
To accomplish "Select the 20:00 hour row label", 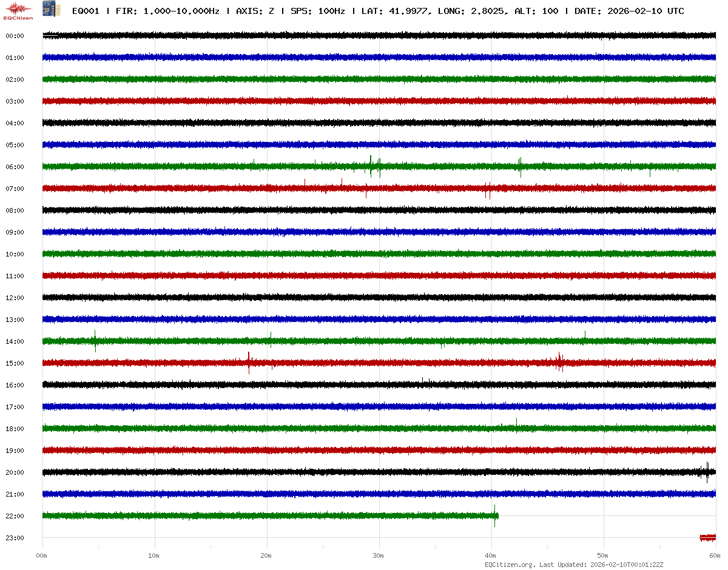I will [x=15, y=472].
